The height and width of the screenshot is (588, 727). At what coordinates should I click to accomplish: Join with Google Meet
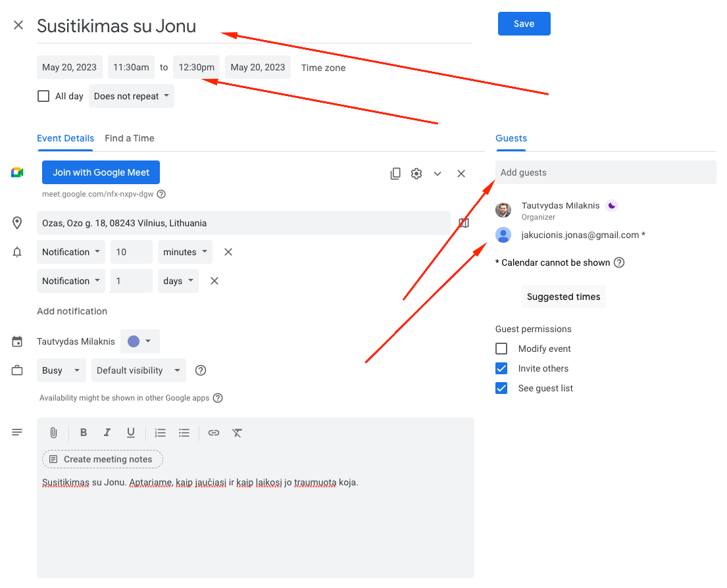point(101,172)
